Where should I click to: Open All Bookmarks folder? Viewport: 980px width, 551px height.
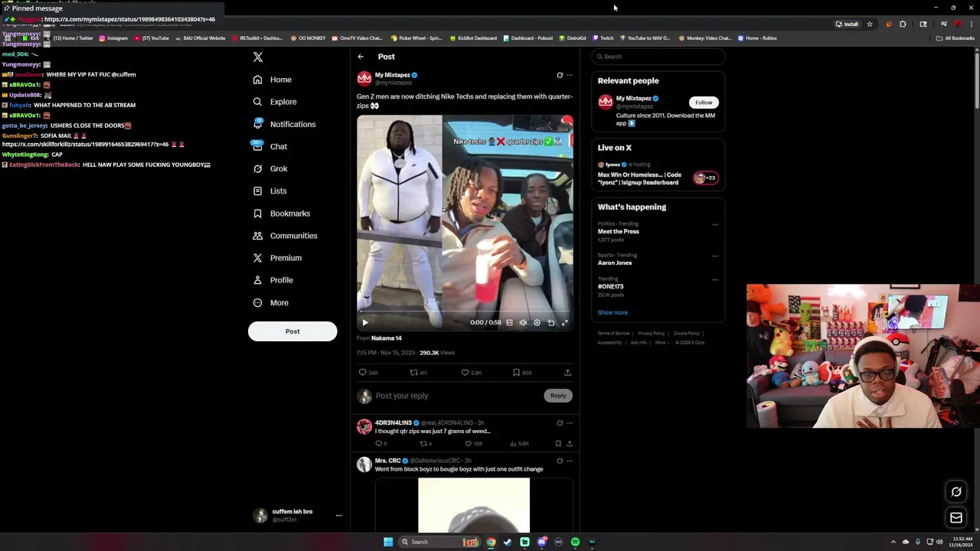[955, 38]
